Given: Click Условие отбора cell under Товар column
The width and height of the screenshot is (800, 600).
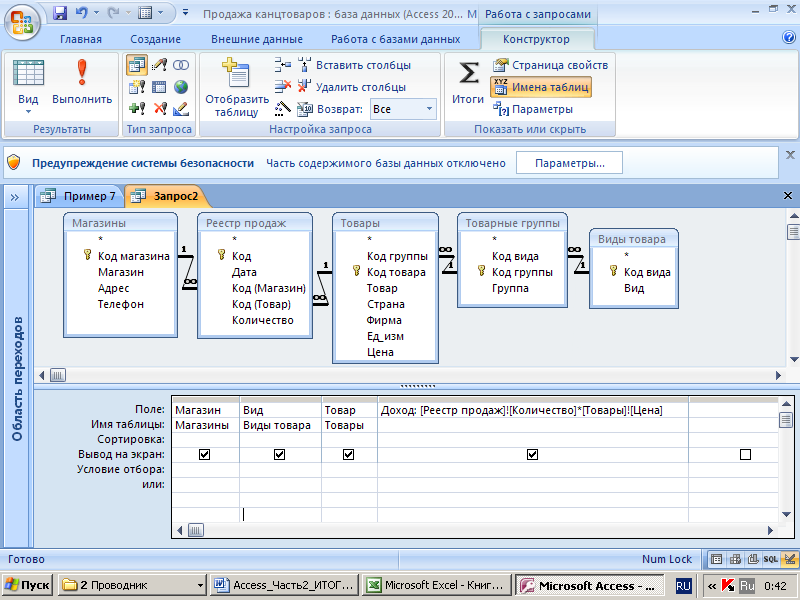Looking at the screenshot, I should [349, 469].
